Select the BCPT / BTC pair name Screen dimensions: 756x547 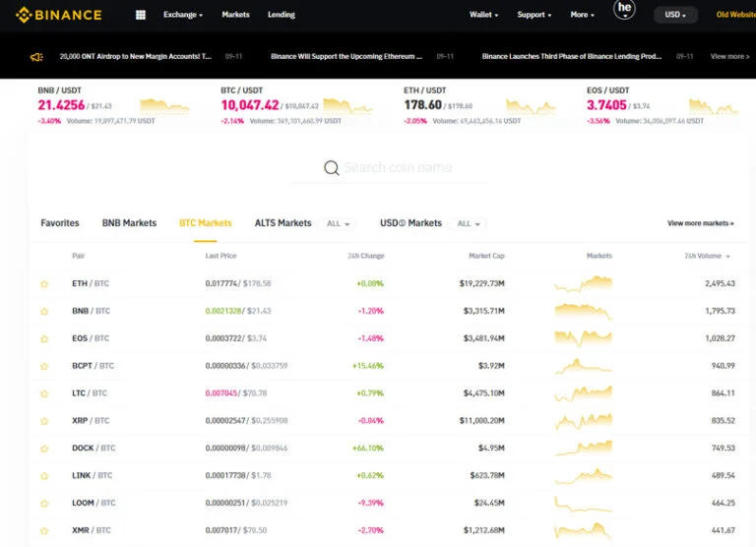pyautogui.click(x=94, y=366)
